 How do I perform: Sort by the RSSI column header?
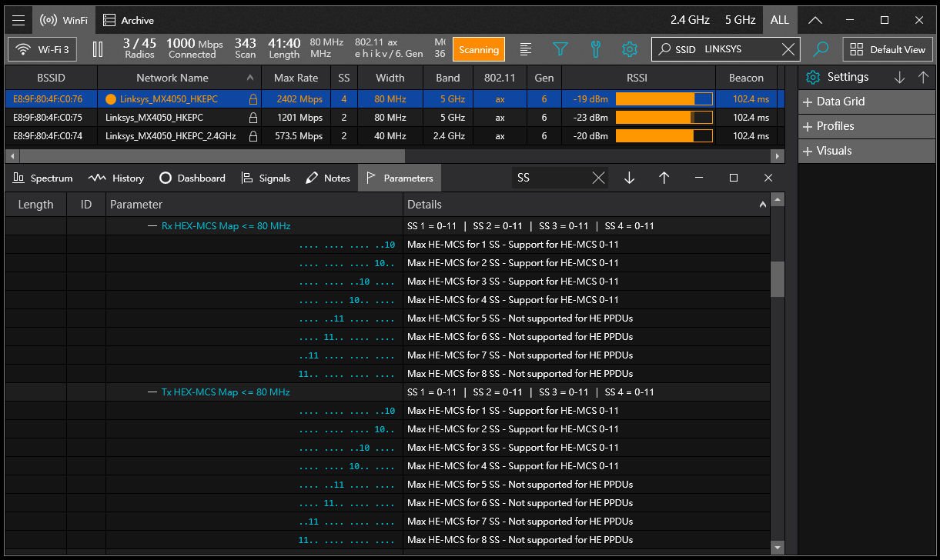point(638,78)
